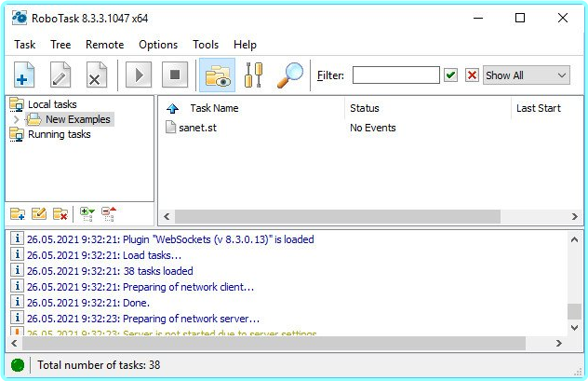Click the New Task toolbar icon
The height and width of the screenshot is (381, 588).
23,75
